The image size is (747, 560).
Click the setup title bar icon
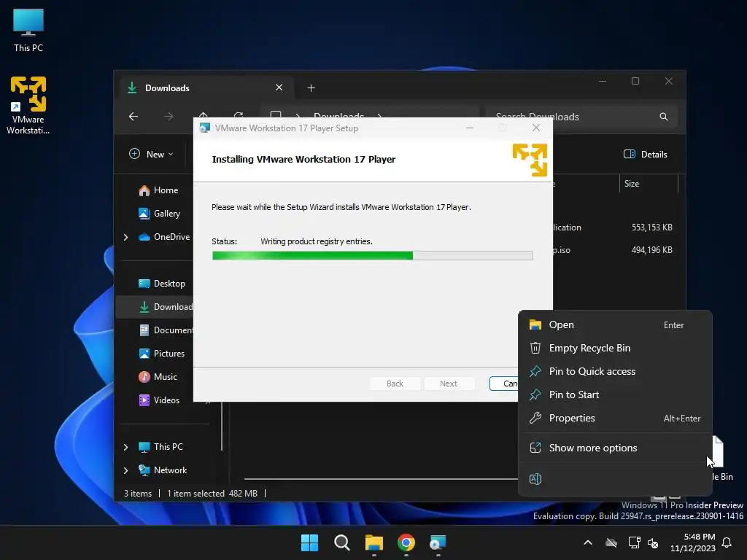click(x=205, y=128)
